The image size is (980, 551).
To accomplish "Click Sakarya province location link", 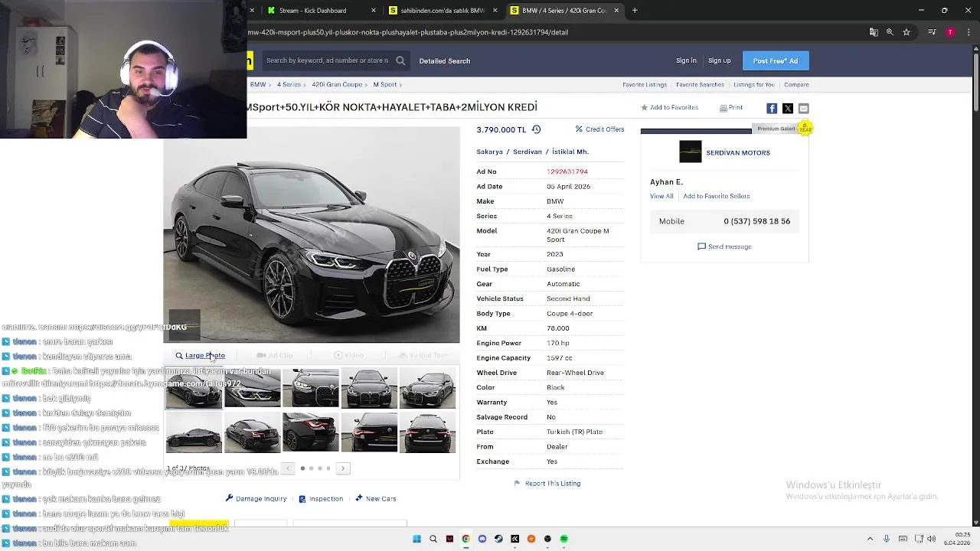I will [489, 152].
